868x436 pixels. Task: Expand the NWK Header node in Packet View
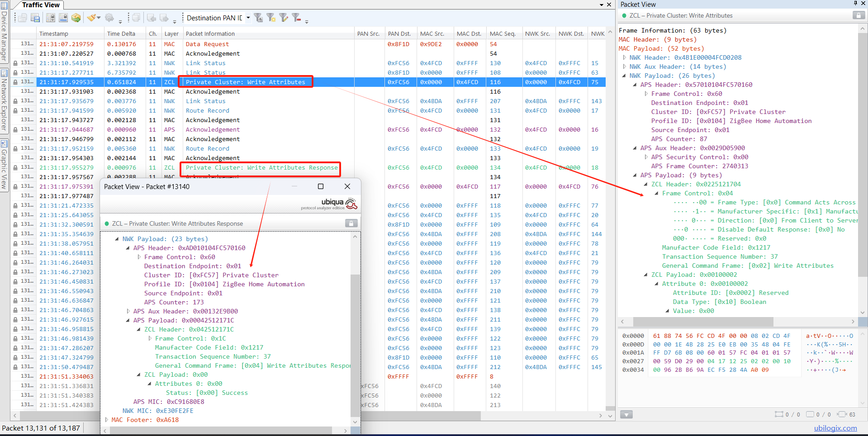tap(625, 57)
